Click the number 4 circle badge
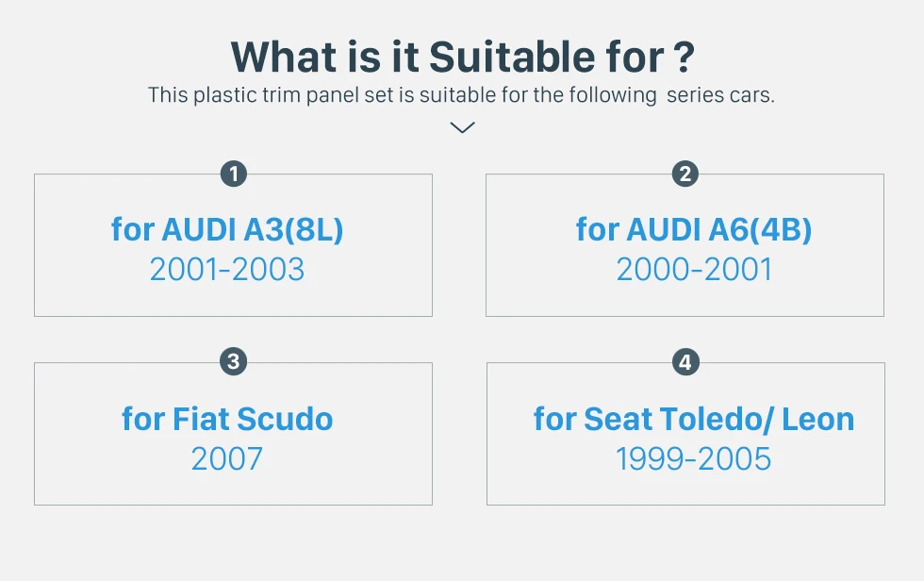This screenshot has height=581, width=924. (685, 362)
